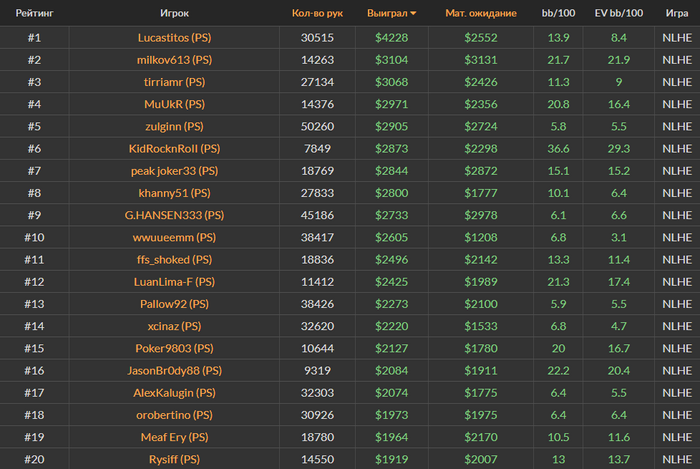Image resolution: width=700 pixels, height=469 pixels.
Task: Open zulginn (PS) player page
Action: pyautogui.click(x=181, y=126)
